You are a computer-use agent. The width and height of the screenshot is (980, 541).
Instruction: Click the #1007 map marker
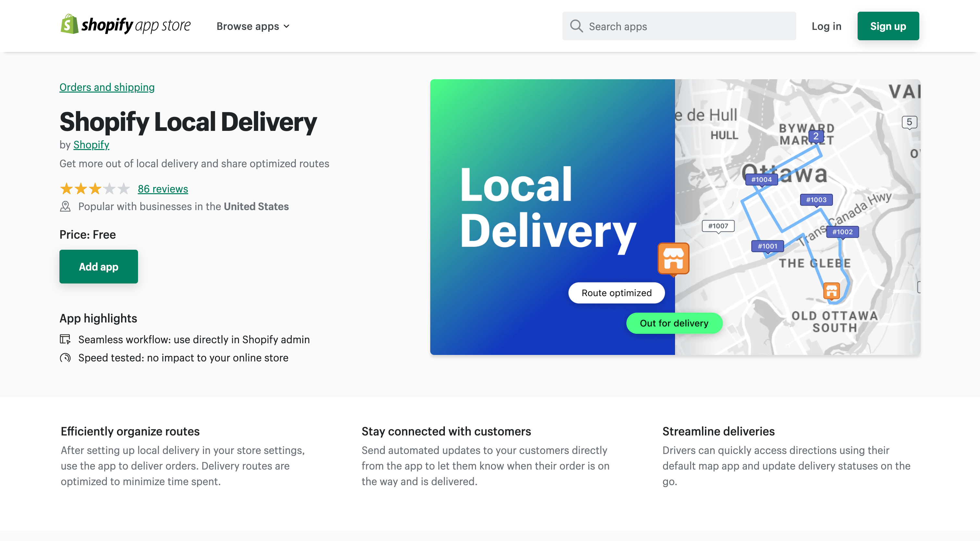(x=718, y=226)
